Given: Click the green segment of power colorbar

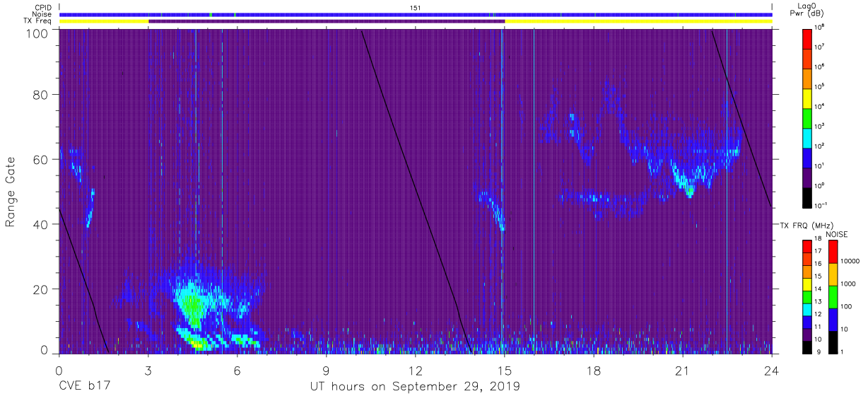Looking at the screenshot, I should pos(807,117).
